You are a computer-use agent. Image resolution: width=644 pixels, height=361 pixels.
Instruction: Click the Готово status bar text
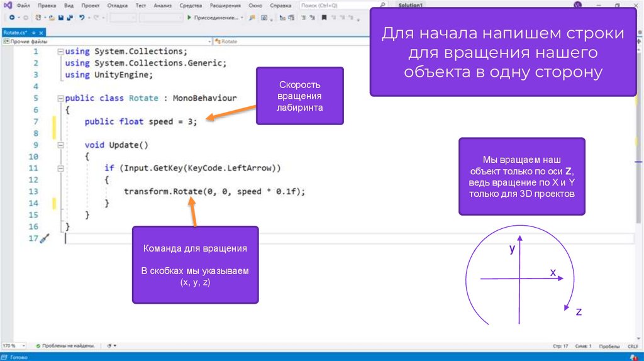[x=19, y=357]
